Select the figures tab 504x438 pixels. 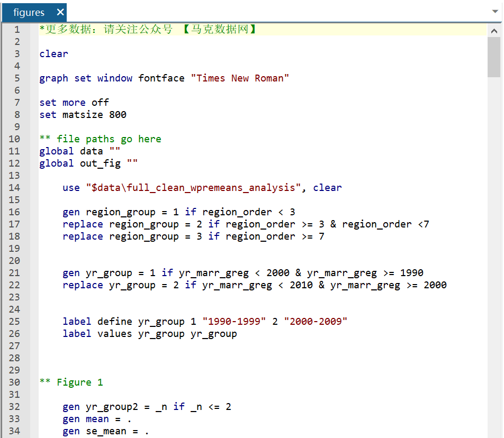[34, 13]
